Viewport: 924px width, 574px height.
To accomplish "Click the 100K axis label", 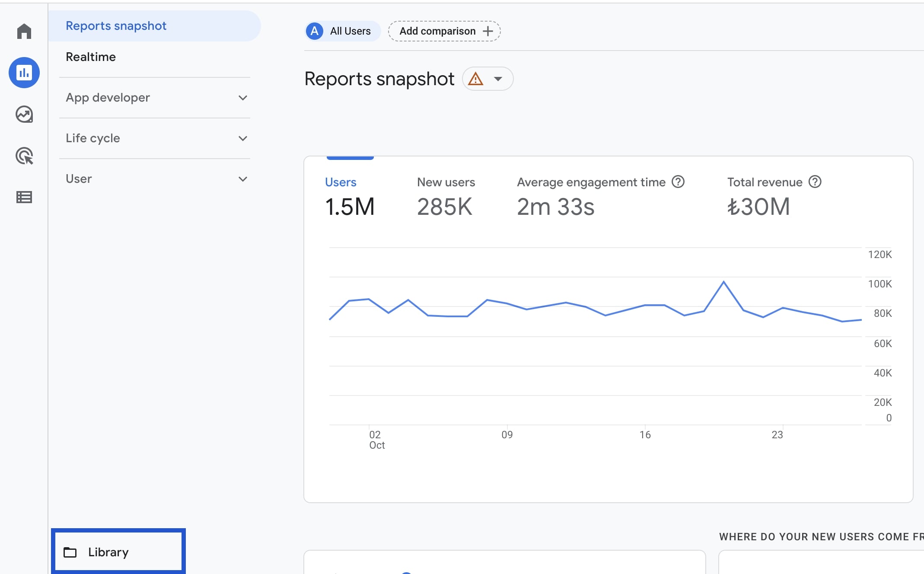I will pyautogui.click(x=880, y=284).
